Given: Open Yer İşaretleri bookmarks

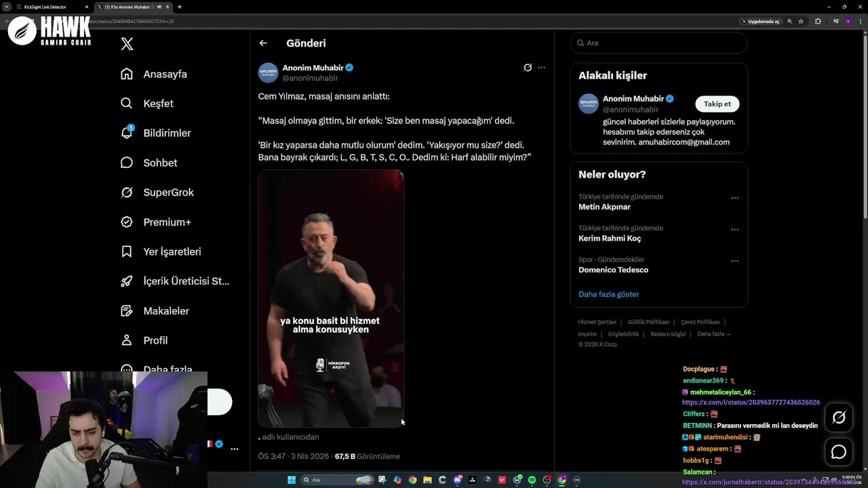Looking at the screenshot, I should [161, 251].
